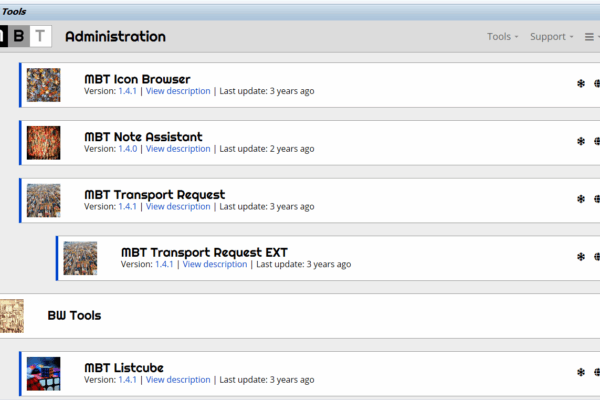Click the asterisk icon for MBT Icon Browser
Viewport: 600px width, 400px height.
[581, 84]
